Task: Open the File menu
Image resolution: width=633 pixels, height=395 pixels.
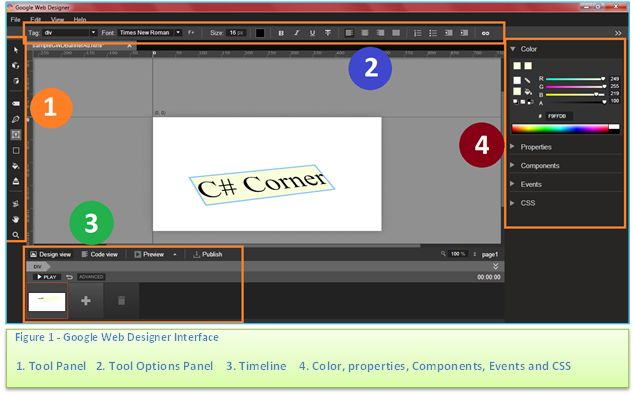Action: tap(15, 19)
